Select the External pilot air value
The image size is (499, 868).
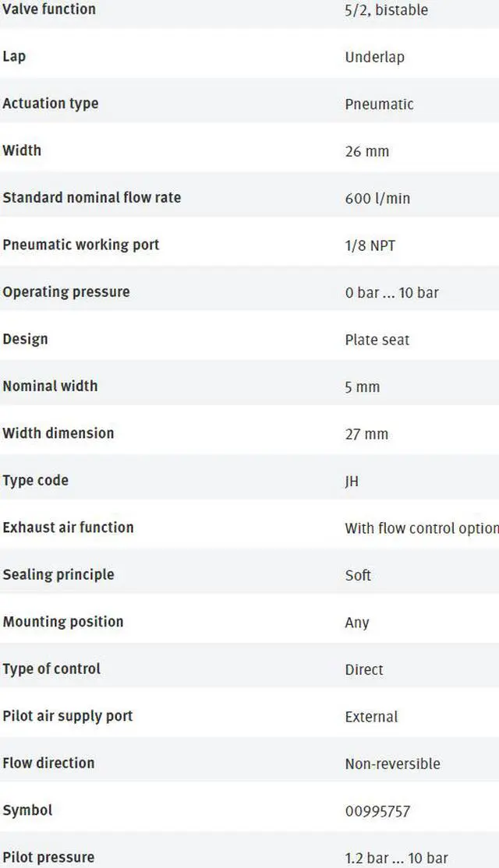coord(371,716)
